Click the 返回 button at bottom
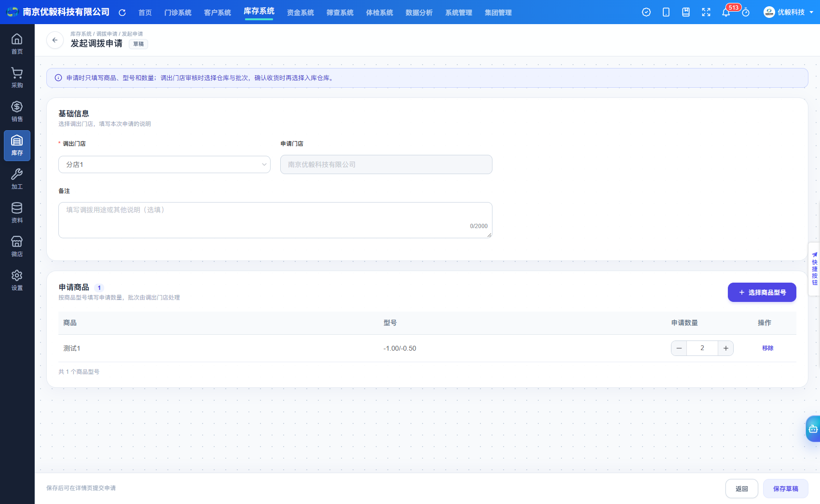The width and height of the screenshot is (820, 504). point(742,489)
